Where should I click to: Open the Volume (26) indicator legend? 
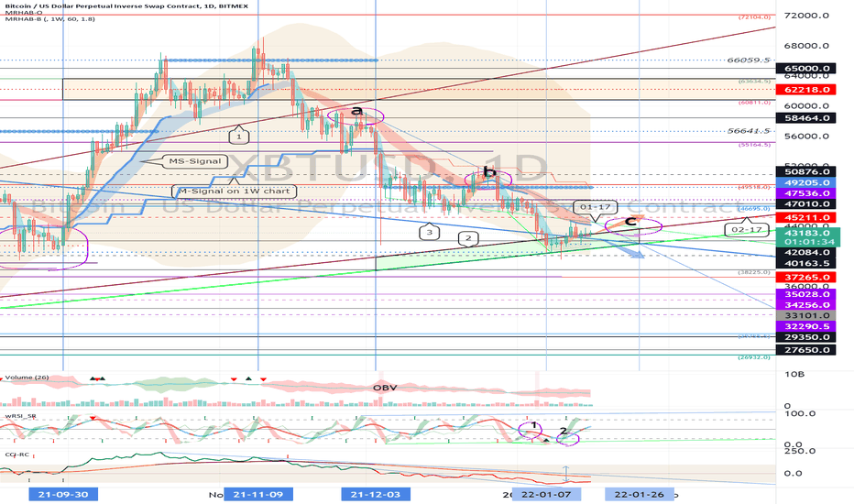[x=27, y=378]
